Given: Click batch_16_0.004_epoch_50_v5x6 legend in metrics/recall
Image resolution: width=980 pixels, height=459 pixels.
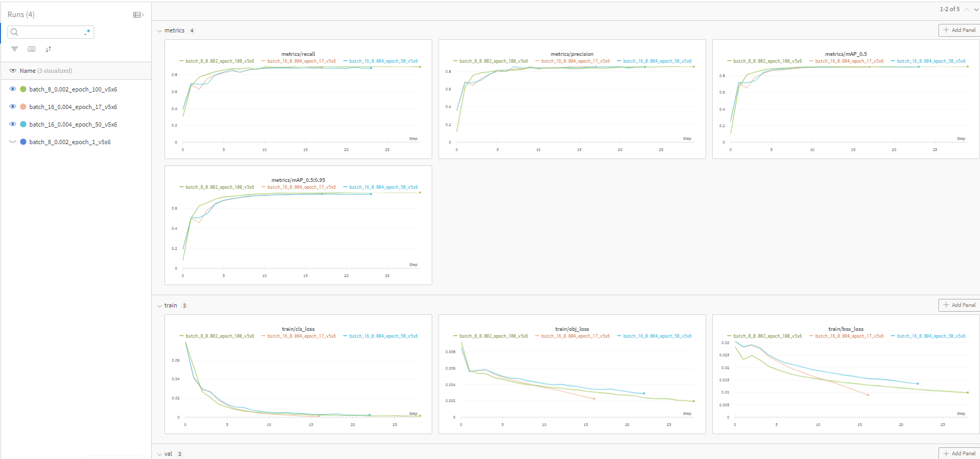Looking at the screenshot, I should [380, 61].
